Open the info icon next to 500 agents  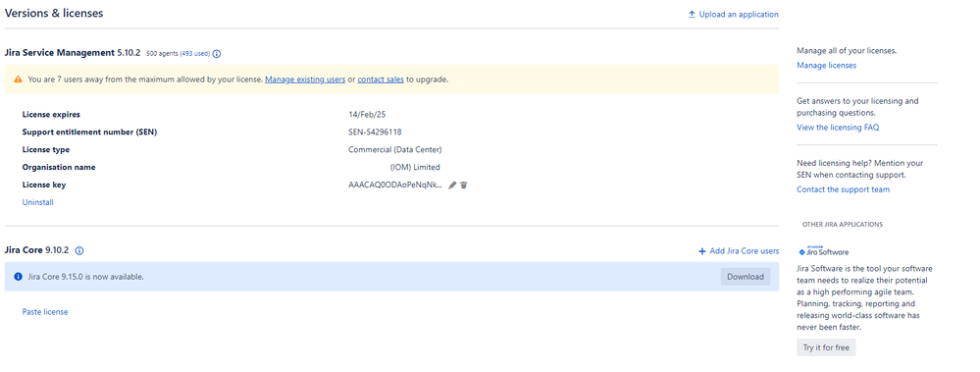pos(217,54)
